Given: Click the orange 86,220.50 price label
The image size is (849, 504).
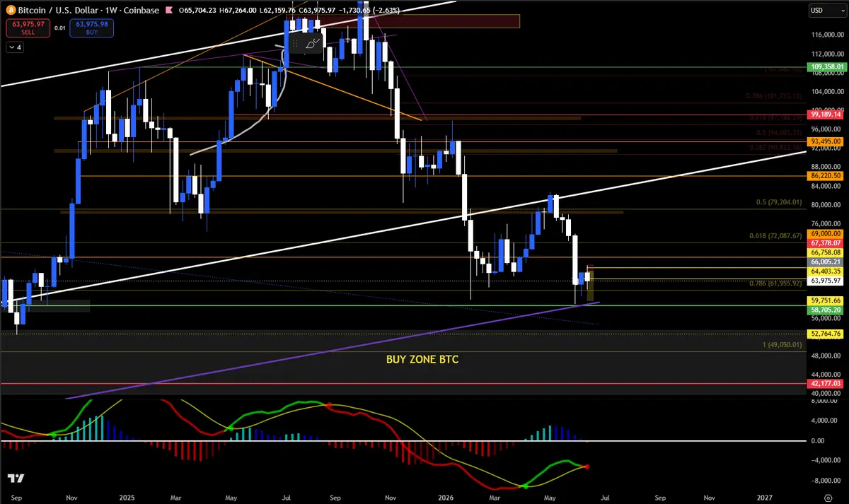Looking at the screenshot, I should [826, 175].
